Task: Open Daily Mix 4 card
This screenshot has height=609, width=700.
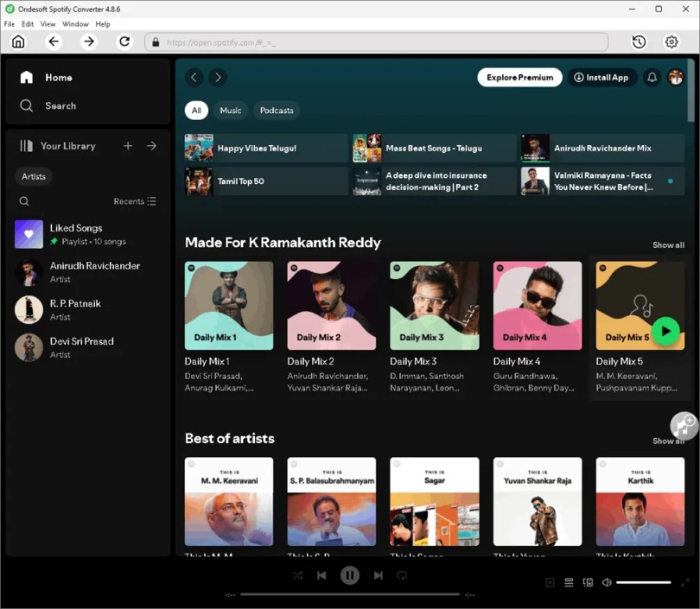Action: (x=538, y=328)
